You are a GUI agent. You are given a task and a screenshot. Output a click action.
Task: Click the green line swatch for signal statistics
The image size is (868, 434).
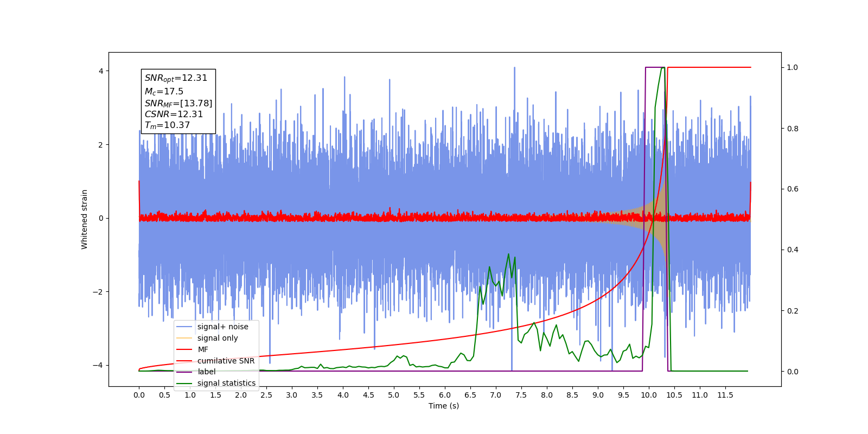pyautogui.click(x=184, y=383)
